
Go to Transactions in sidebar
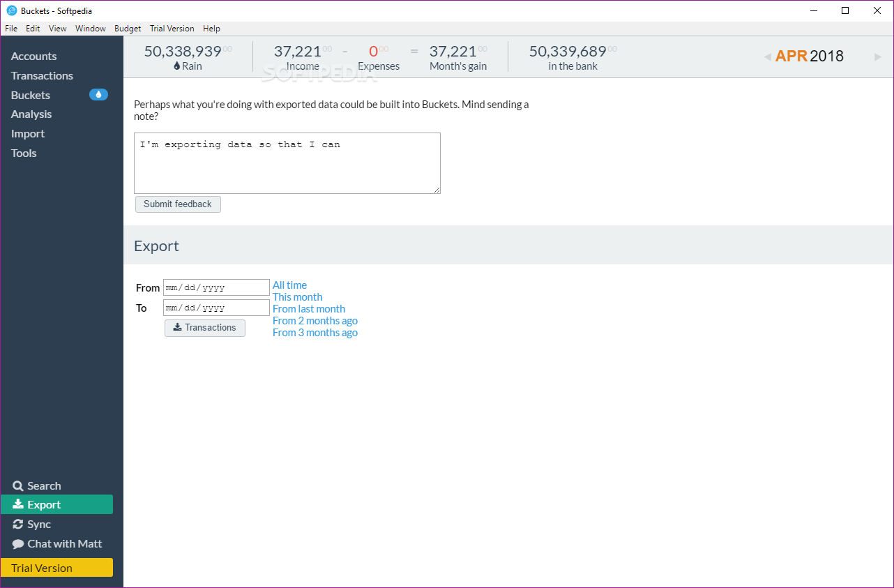[42, 76]
